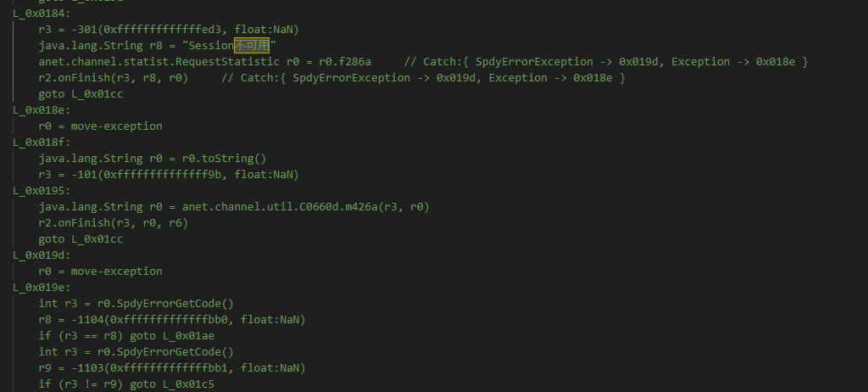Click the L_0x019d label

coord(38,255)
